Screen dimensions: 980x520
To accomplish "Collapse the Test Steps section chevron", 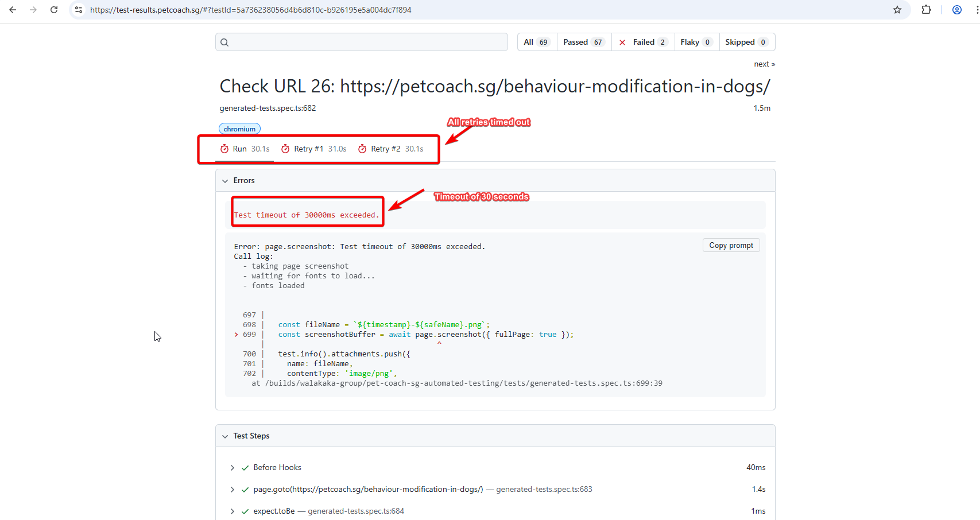I will click(225, 436).
